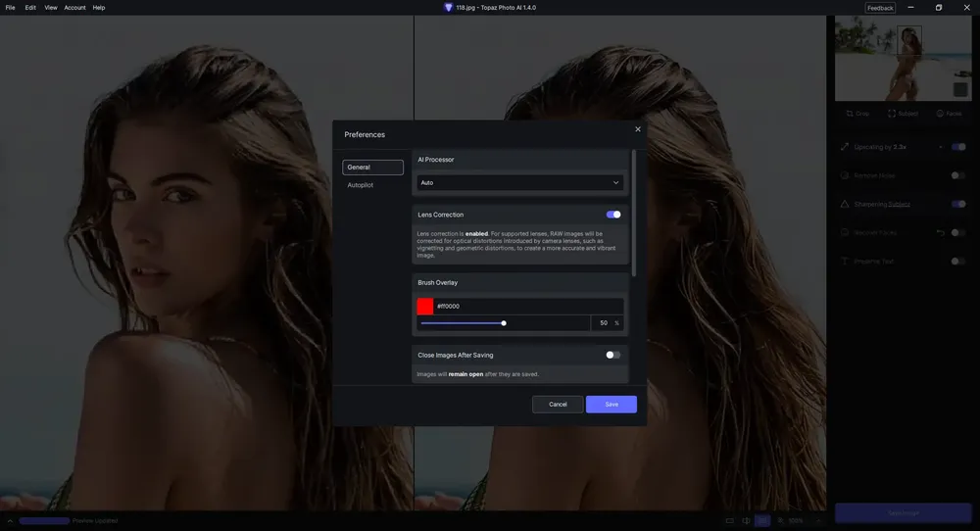
Task: Open the Edit menu
Action: [x=30, y=8]
